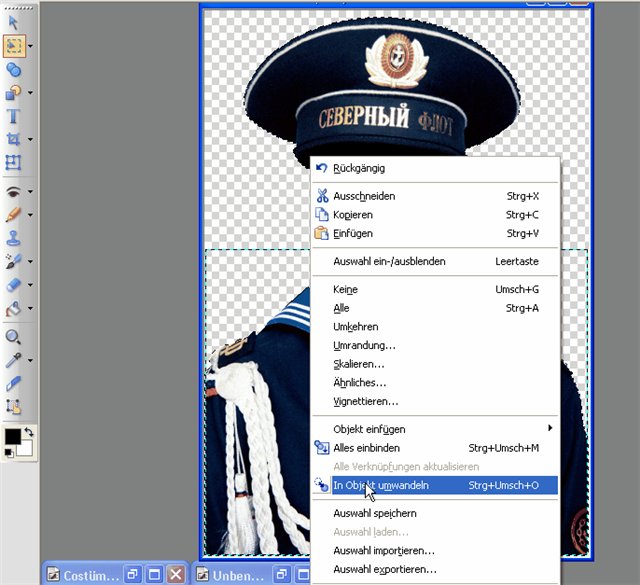Open the Objekt einfügen submenu

[435, 429]
